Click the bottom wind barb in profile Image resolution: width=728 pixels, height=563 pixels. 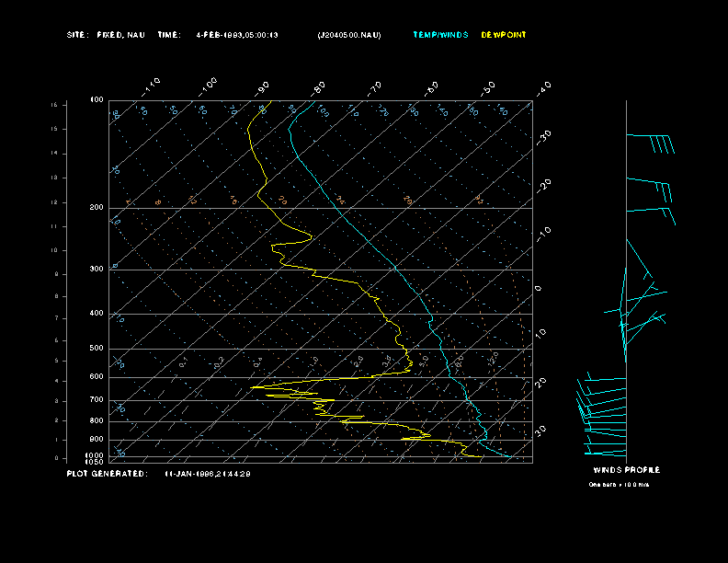(606, 452)
